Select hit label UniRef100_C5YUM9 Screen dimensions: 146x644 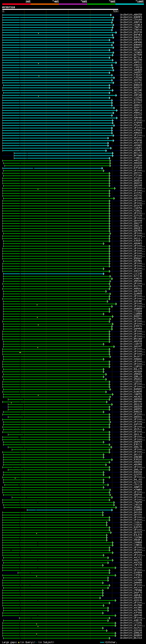[x=131, y=20]
